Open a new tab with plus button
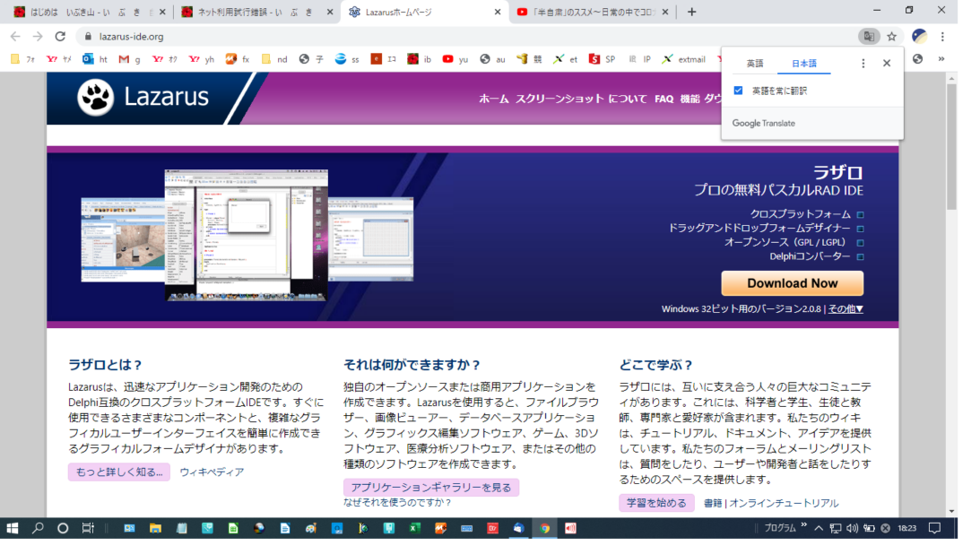This screenshot has height=554, width=980. pos(691,12)
